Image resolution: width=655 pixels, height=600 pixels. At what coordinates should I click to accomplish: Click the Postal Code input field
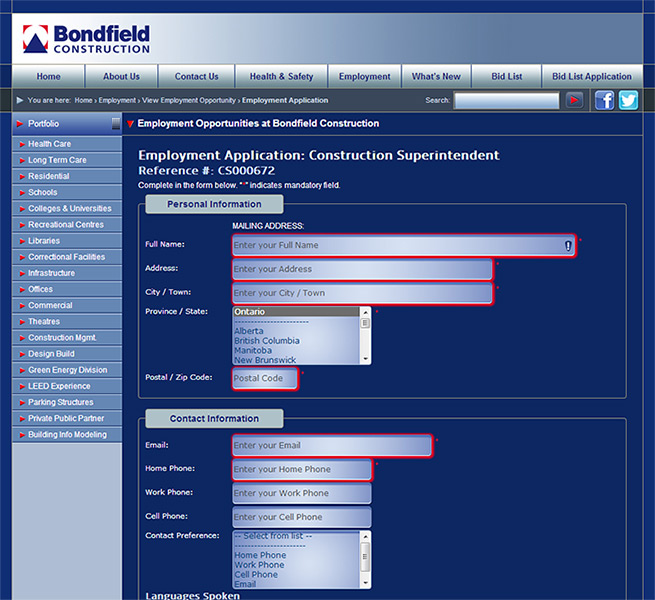(265, 379)
